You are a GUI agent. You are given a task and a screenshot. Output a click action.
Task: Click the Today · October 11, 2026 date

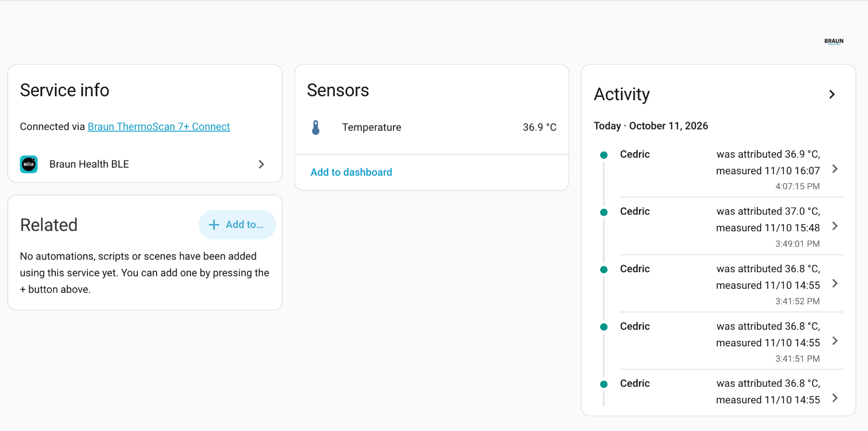tap(651, 126)
